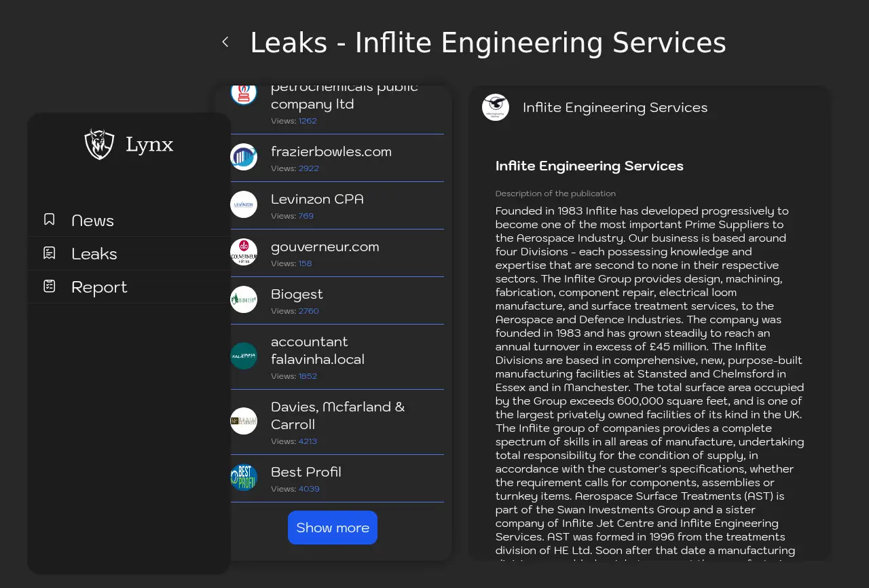Image resolution: width=869 pixels, height=588 pixels.
Task: Open the accountant falavinha.local leak entry
Action: click(x=317, y=350)
